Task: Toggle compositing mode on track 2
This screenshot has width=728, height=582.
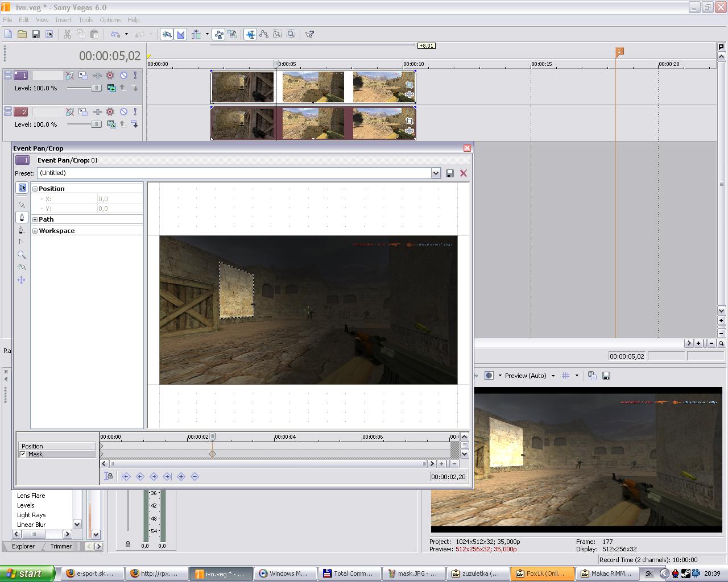Action: (x=111, y=124)
